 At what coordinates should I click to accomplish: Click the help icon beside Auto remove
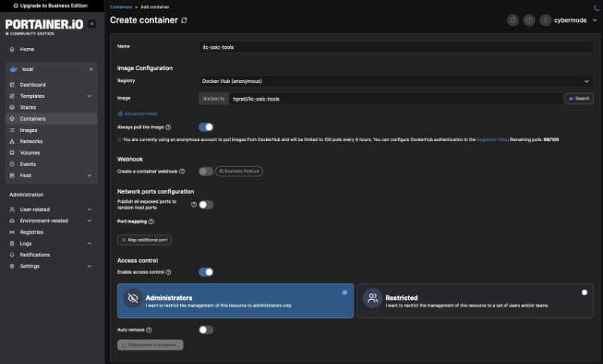[x=149, y=330]
